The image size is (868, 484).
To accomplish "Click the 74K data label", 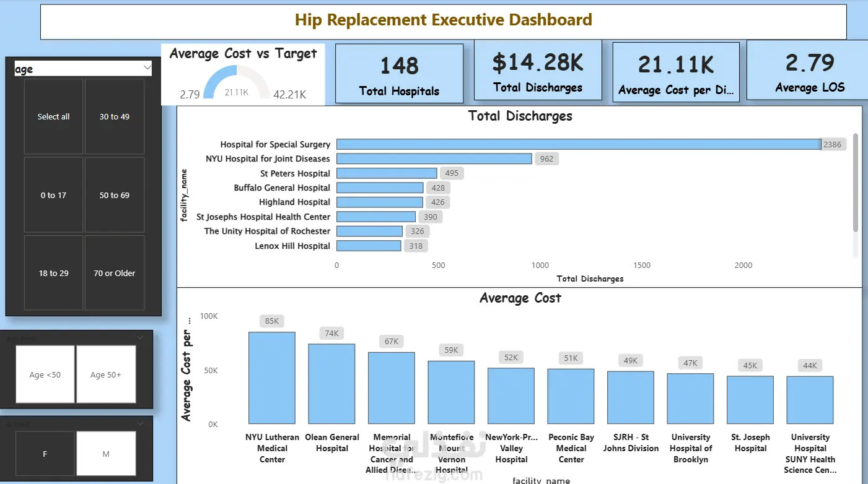I will point(332,333).
